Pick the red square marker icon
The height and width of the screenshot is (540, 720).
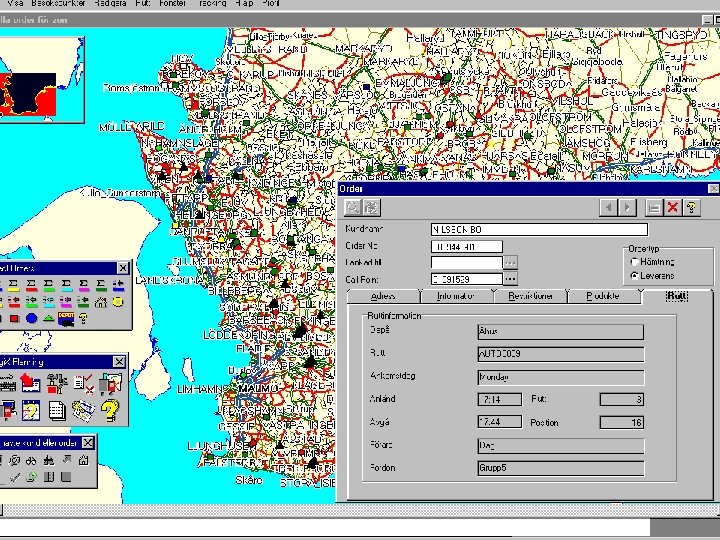coord(14,318)
